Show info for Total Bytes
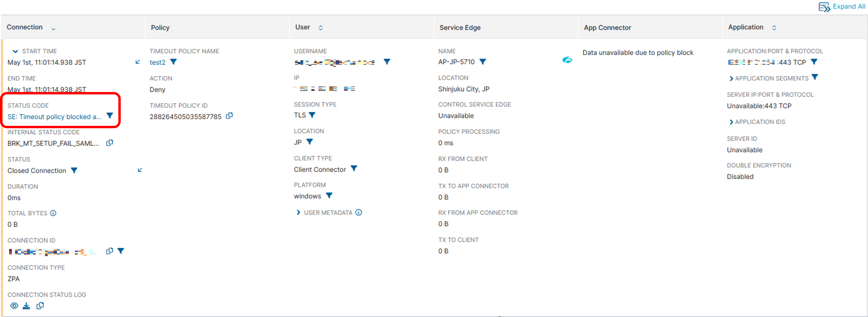868x317 pixels. [53, 213]
